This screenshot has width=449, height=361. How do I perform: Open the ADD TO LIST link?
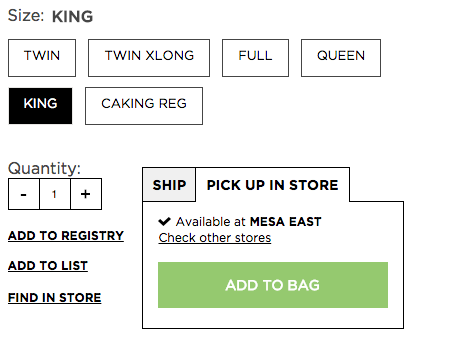48,266
